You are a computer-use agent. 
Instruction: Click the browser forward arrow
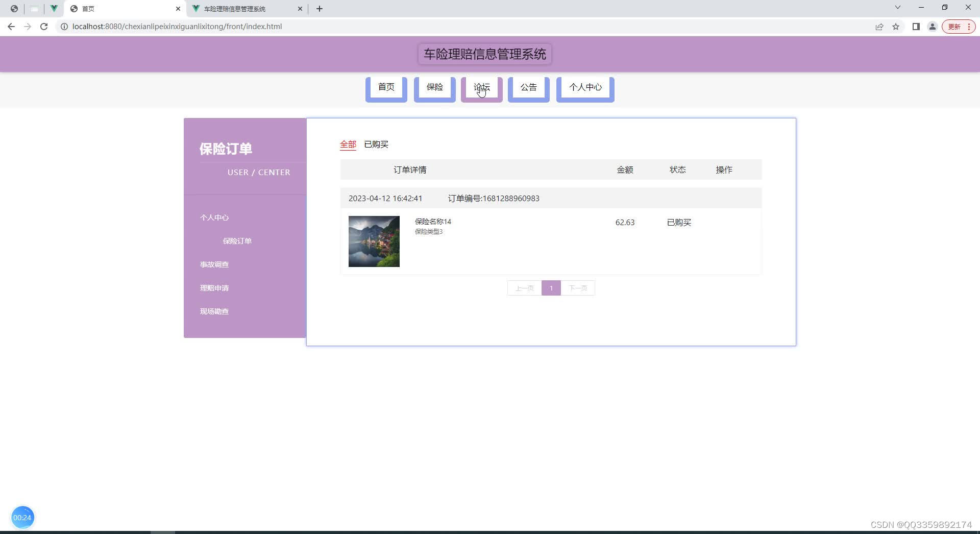click(x=28, y=27)
